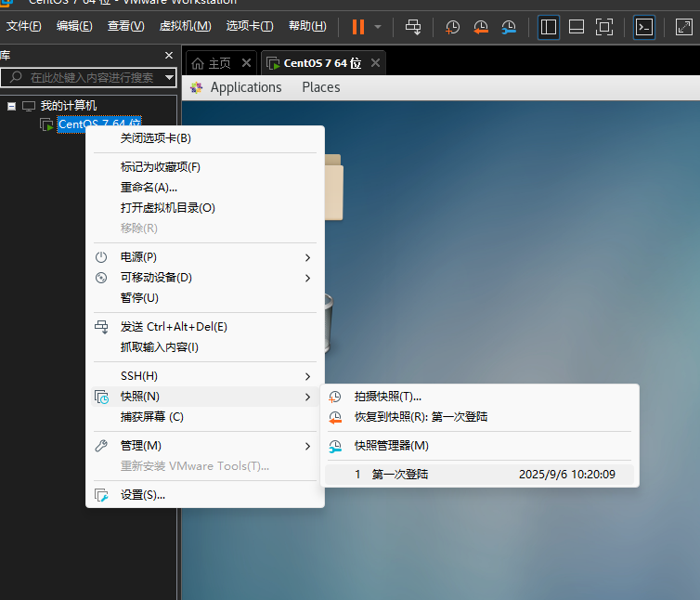Click the 快照(N) menu entry

(205, 397)
